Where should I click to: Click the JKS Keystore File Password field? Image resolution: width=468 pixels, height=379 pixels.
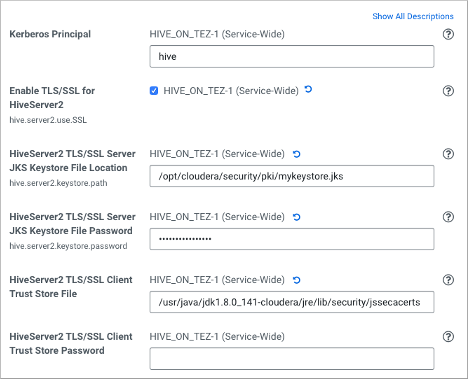(292, 239)
